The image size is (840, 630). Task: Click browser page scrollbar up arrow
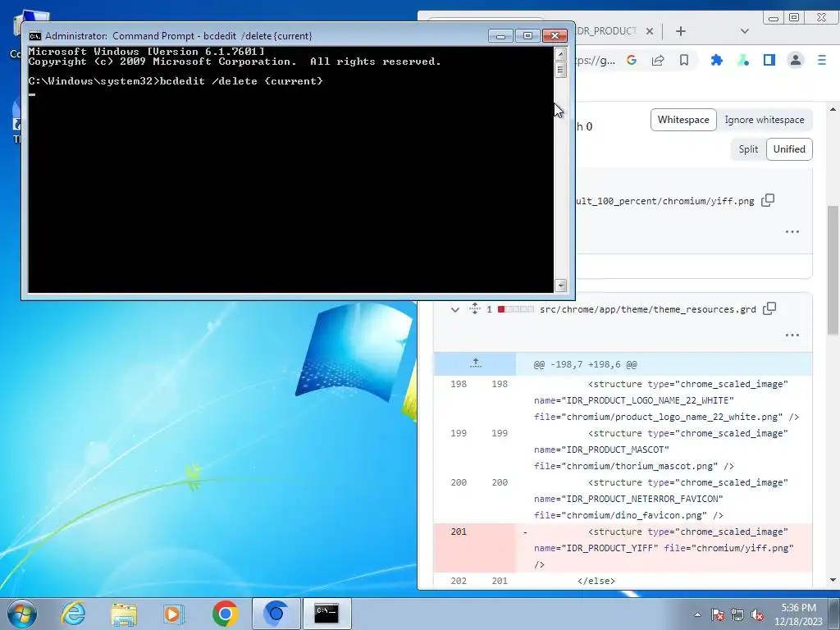point(833,109)
